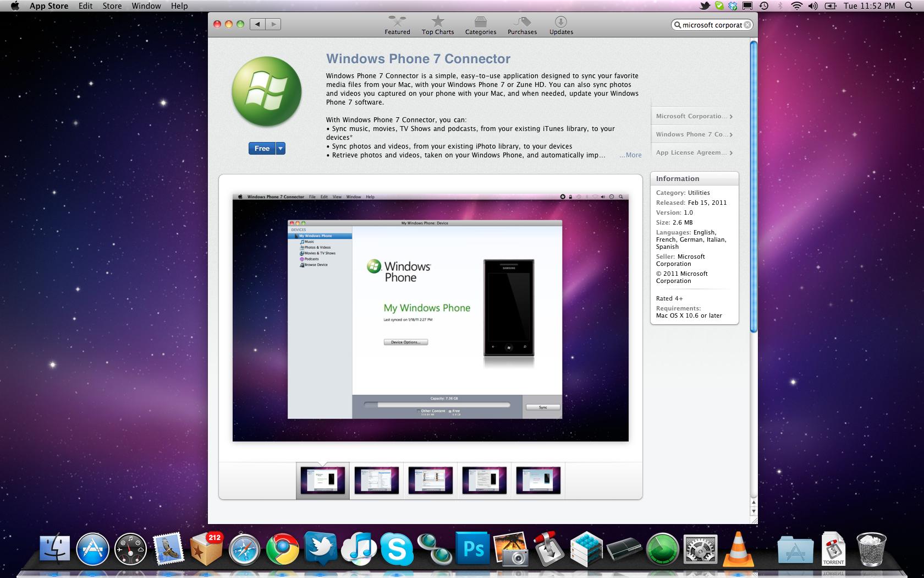This screenshot has width=924, height=578.
Task: Open the App Store menu
Action: coord(49,6)
